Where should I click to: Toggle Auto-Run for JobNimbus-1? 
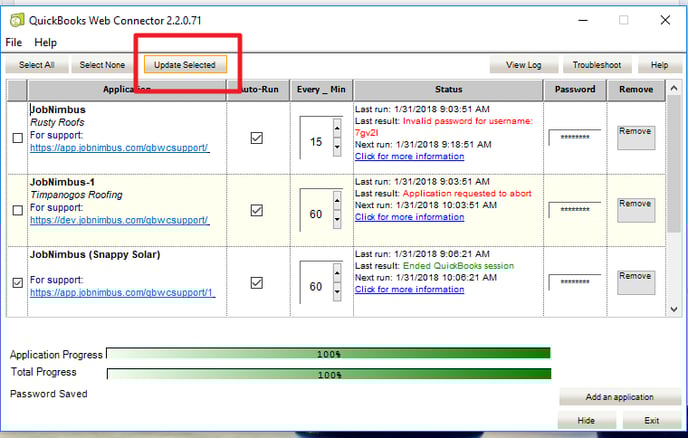click(x=257, y=211)
